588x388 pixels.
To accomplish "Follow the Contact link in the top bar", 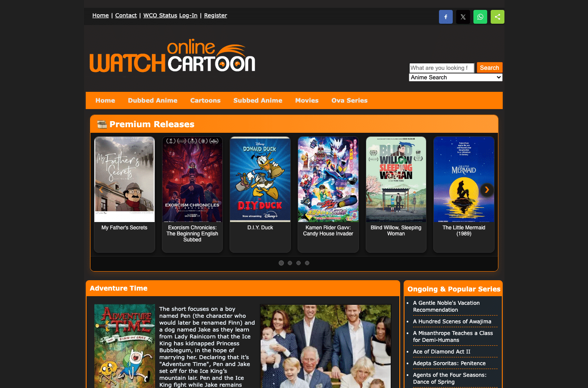I will pos(126,16).
